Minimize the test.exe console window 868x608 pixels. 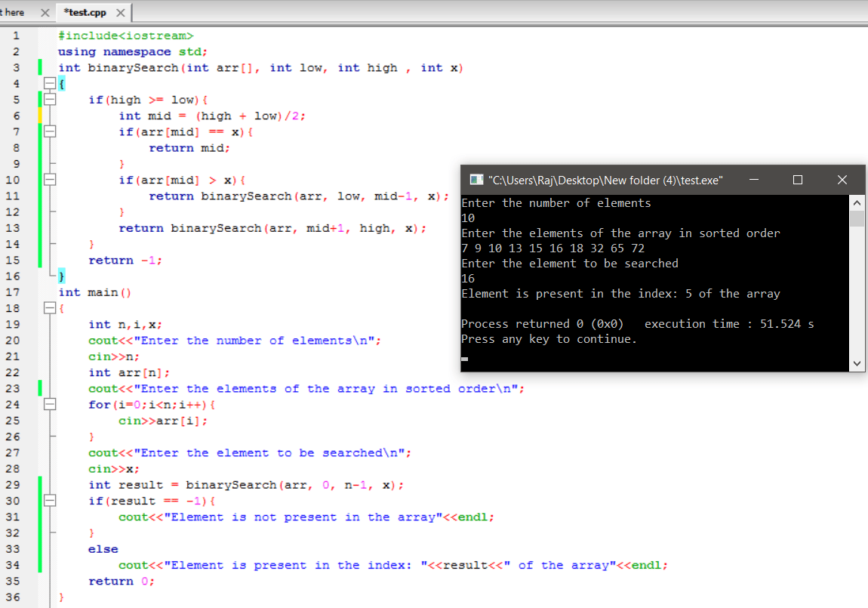[755, 180]
